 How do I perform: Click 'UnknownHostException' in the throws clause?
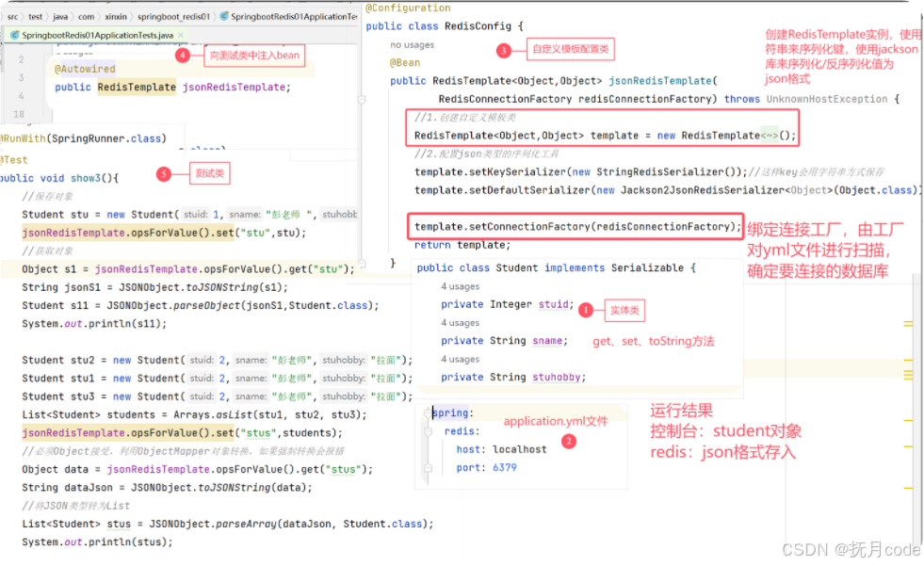click(x=827, y=99)
